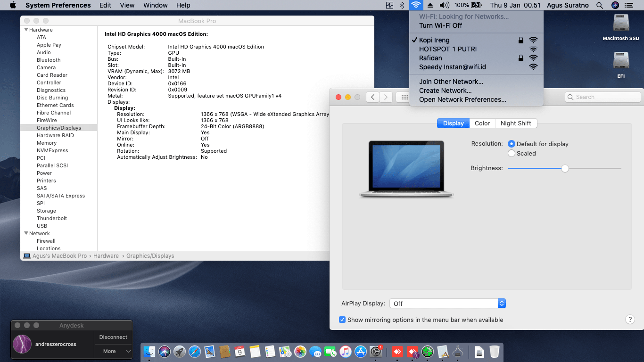Choose Turn Wi-Fi Off
644x362 pixels.
pyautogui.click(x=477, y=25)
